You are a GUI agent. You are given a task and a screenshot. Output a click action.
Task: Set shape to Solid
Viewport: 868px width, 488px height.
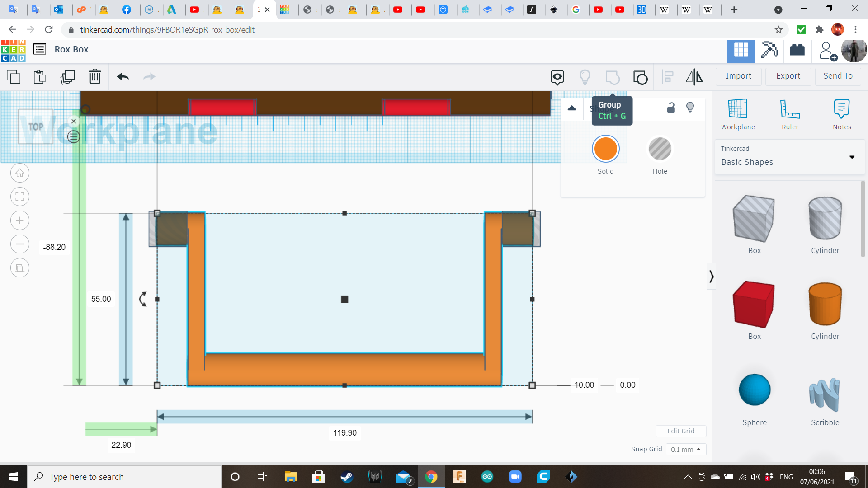click(x=605, y=149)
